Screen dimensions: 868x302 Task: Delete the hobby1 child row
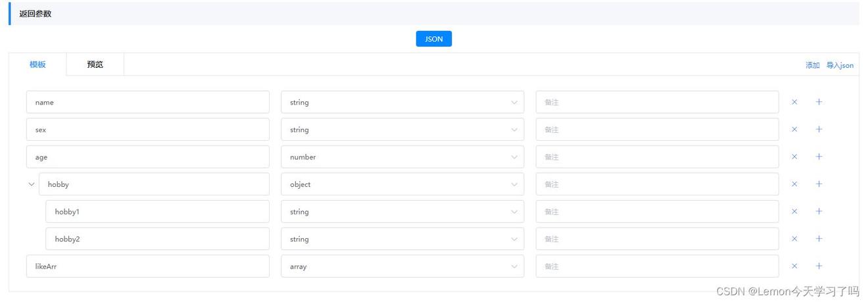(794, 212)
